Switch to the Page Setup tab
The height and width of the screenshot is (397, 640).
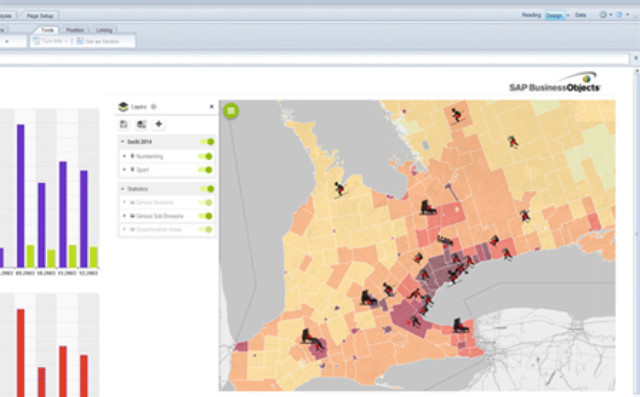point(40,16)
